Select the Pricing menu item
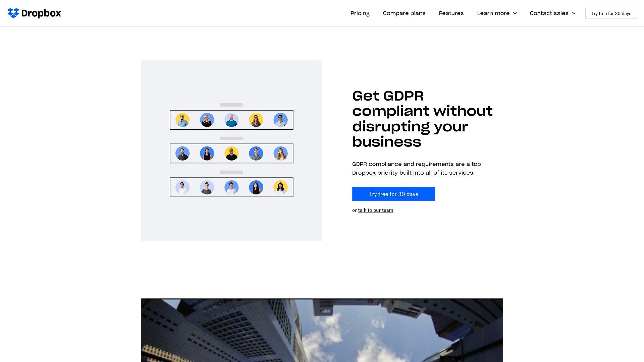This screenshot has height=362, width=644. (x=360, y=13)
